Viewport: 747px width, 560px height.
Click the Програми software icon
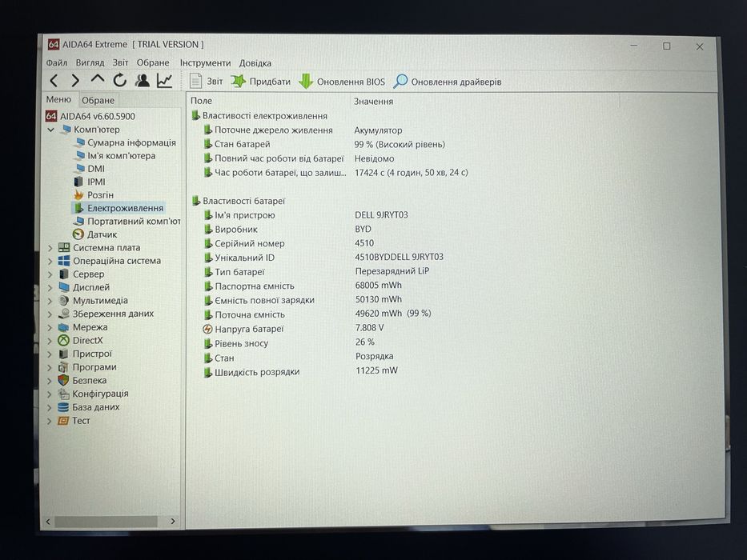(64, 367)
